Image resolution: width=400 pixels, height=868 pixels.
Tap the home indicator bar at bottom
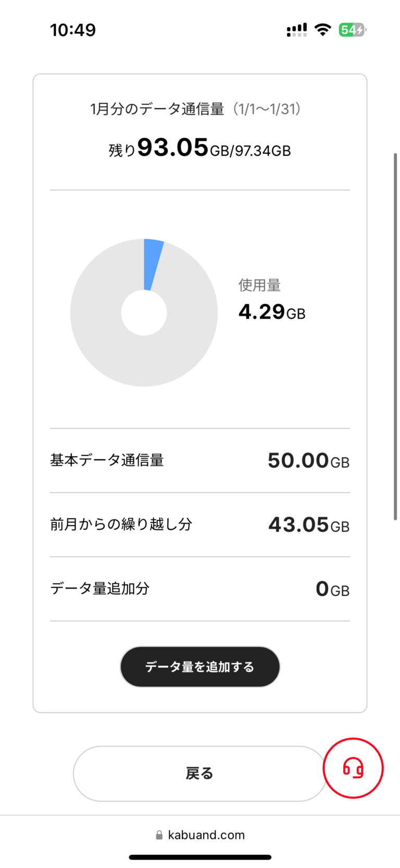click(200, 857)
